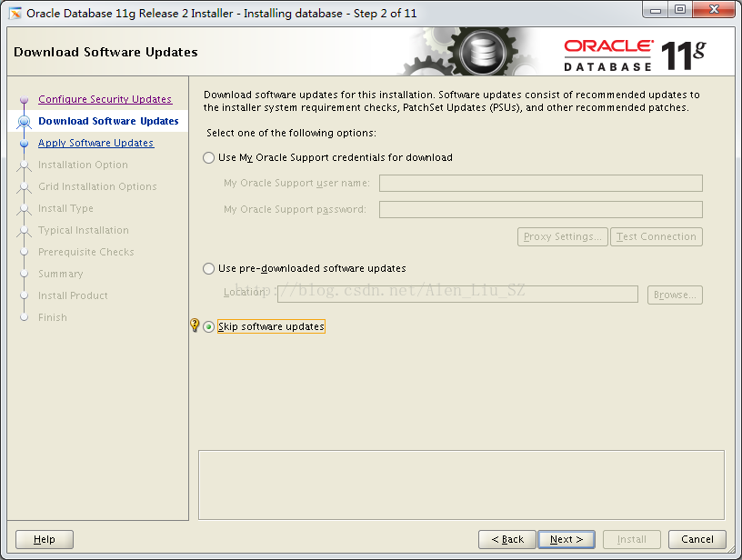
Task: Proceed with the Next button
Action: (567, 540)
